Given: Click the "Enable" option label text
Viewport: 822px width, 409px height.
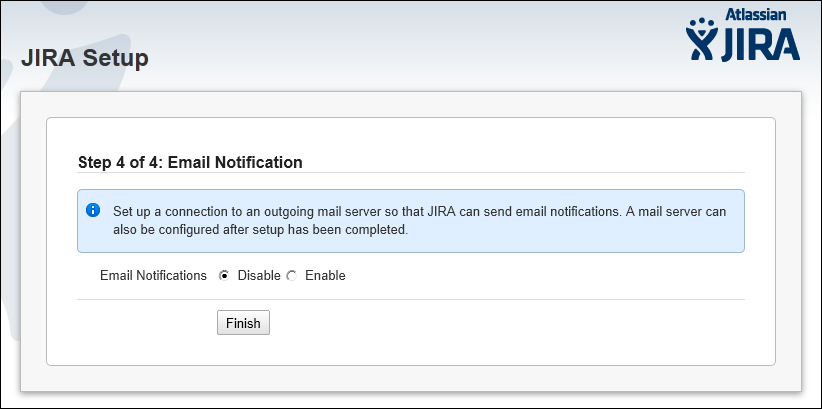Looking at the screenshot, I should 325,275.
